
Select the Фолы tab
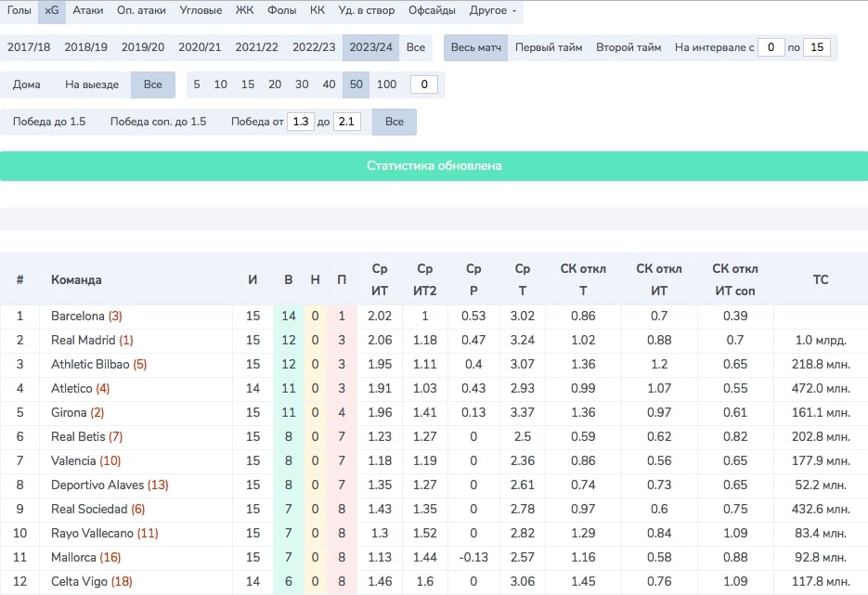(x=282, y=10)
